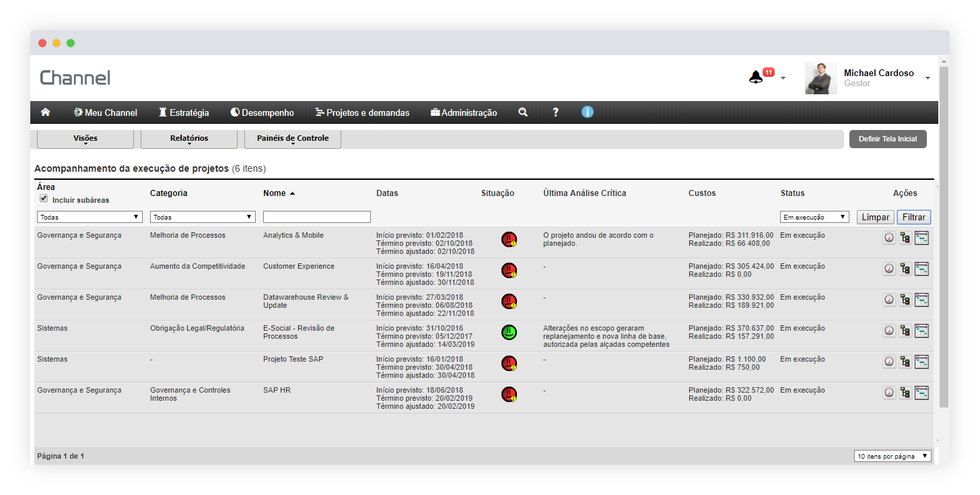
Task: Click red status face for Projeto Teste SAP
Action: point(509,363)
